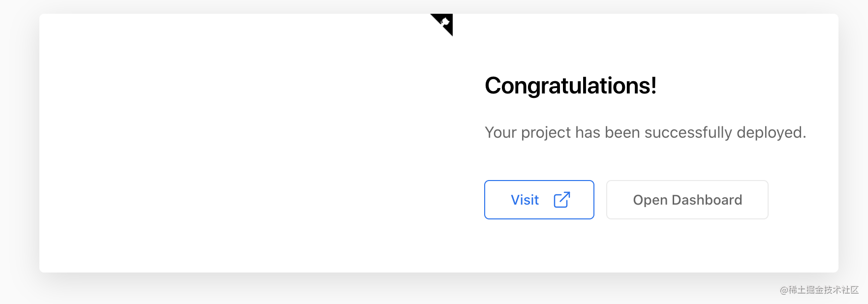Click the word deployed in the subtitle
Screen dimensions: 868x304
pos(771,132)
